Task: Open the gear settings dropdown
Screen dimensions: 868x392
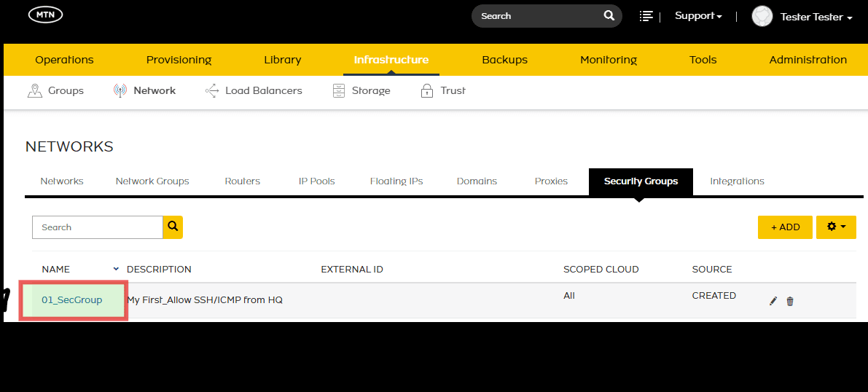Action: 836,227
